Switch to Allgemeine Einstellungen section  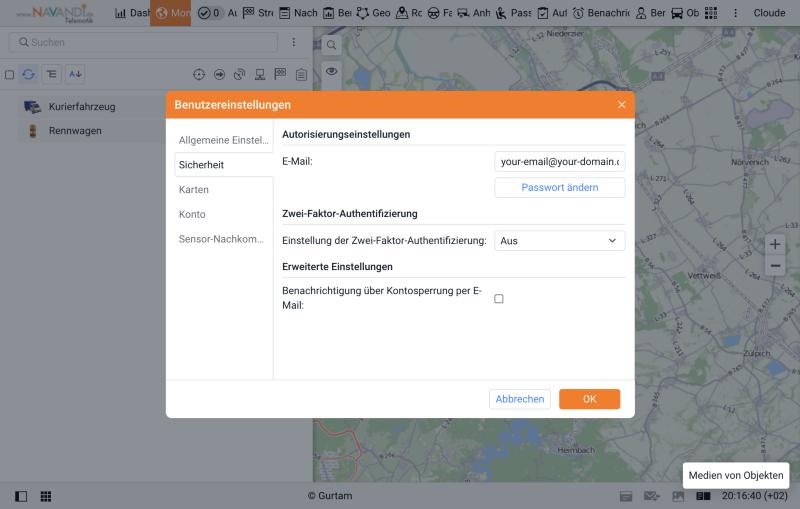click(x=223, y=140)
